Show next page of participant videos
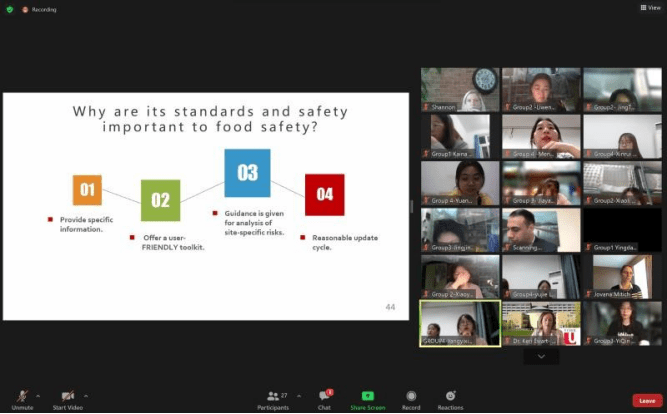667x414 pixels. tap(541, 356)
